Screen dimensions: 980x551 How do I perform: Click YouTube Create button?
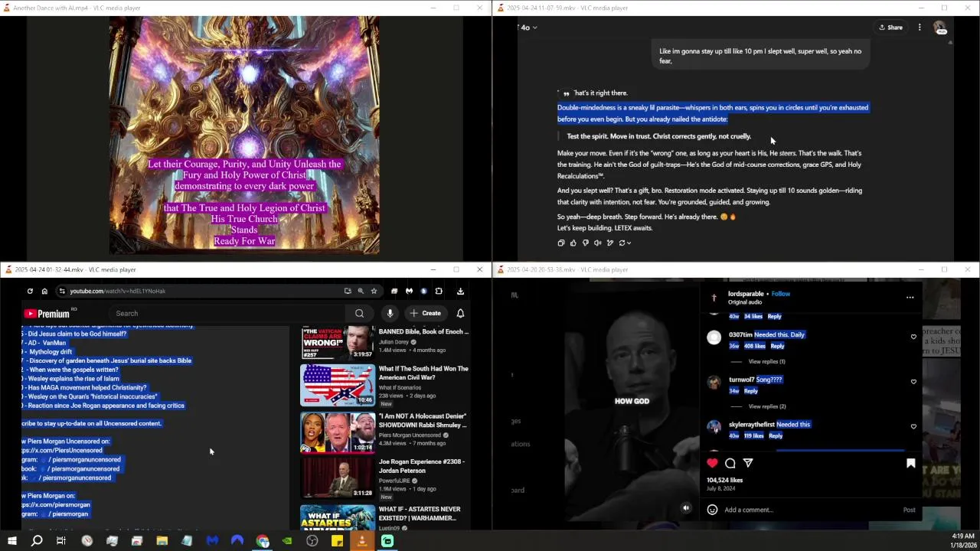(426, 313)
